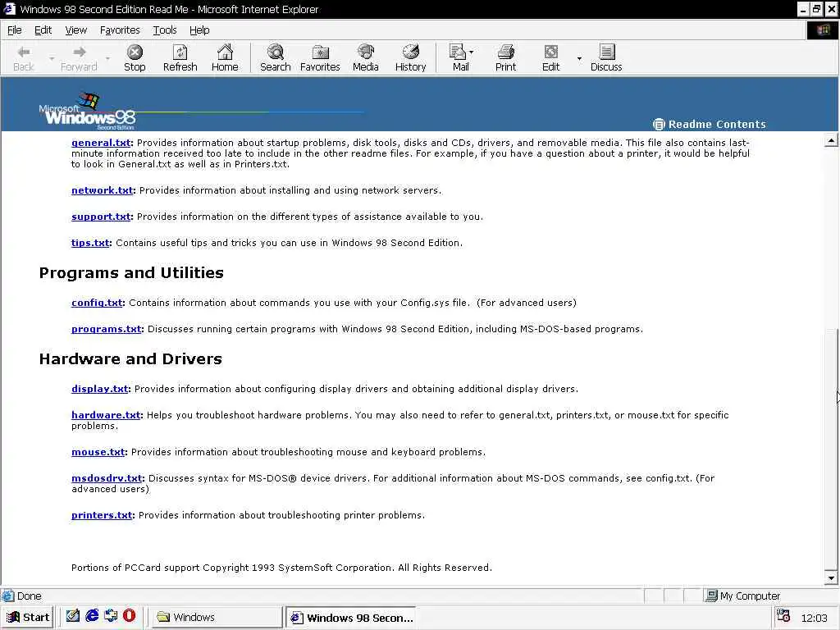Click the Stop toolbar button
The height and width of the screenshot is (630, 840).
[135, 58]
